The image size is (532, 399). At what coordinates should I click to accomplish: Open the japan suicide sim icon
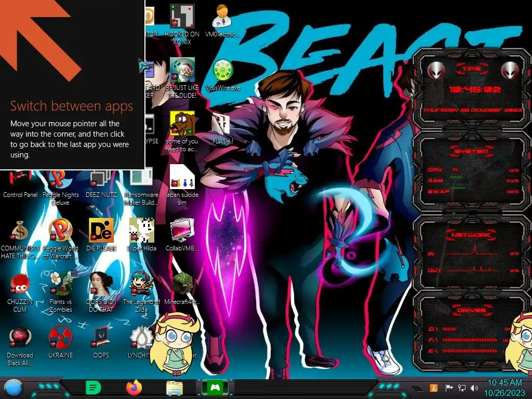(182, 185)
